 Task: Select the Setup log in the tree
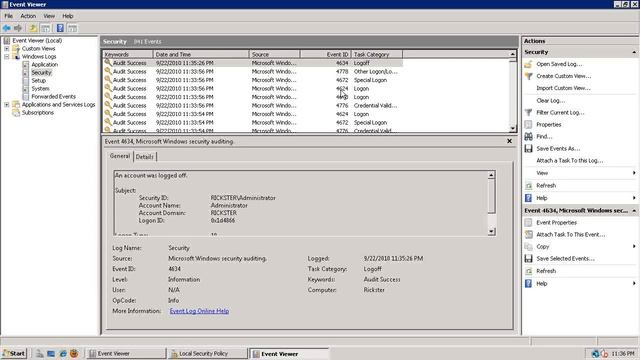tap(39, 80)
